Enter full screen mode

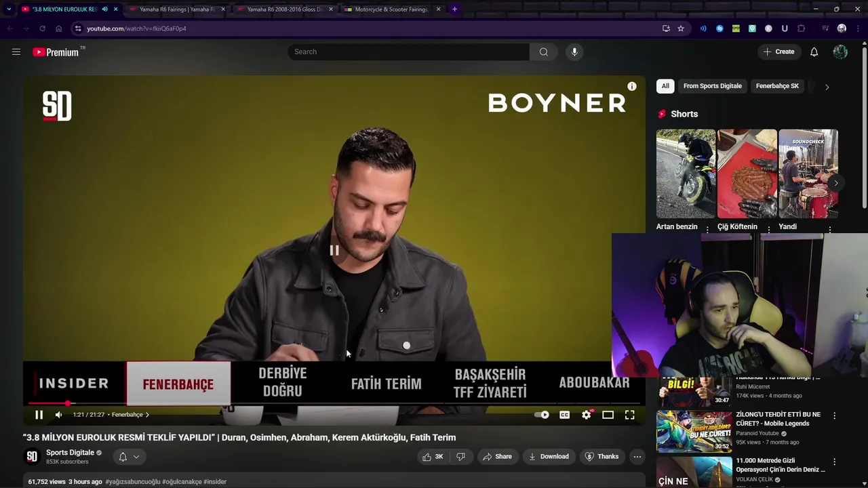pos(630,415)
